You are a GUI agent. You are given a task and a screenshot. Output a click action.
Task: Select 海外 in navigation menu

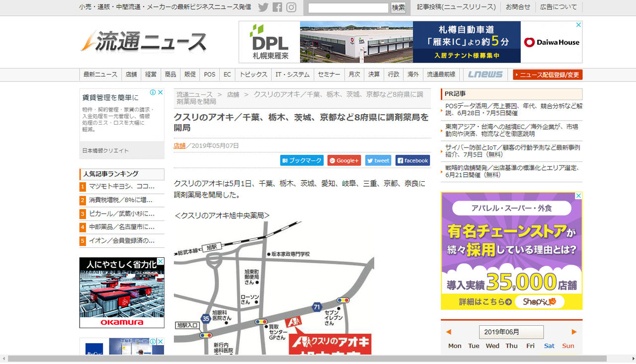pyautogui.click(x=413, y=74)
